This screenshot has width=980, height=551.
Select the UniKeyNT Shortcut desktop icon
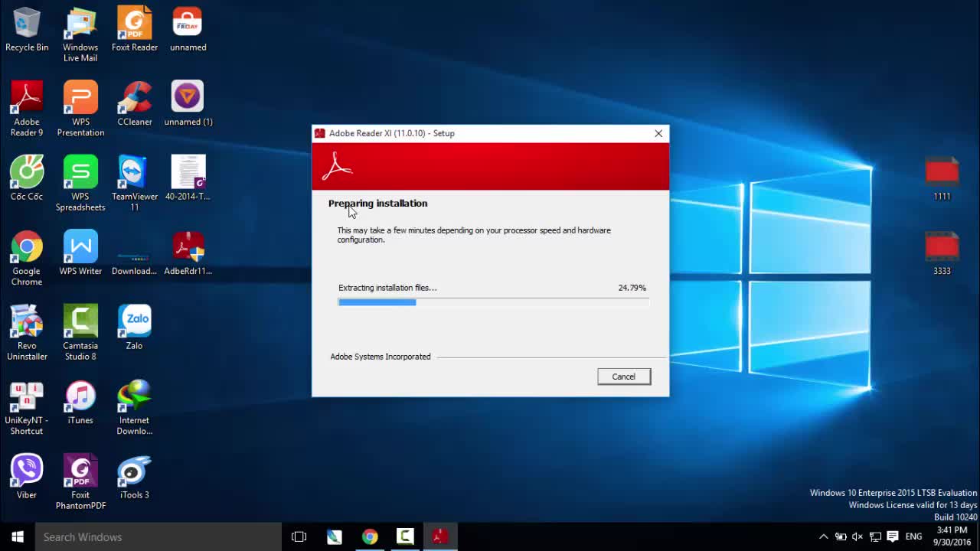tap(27, 407)
